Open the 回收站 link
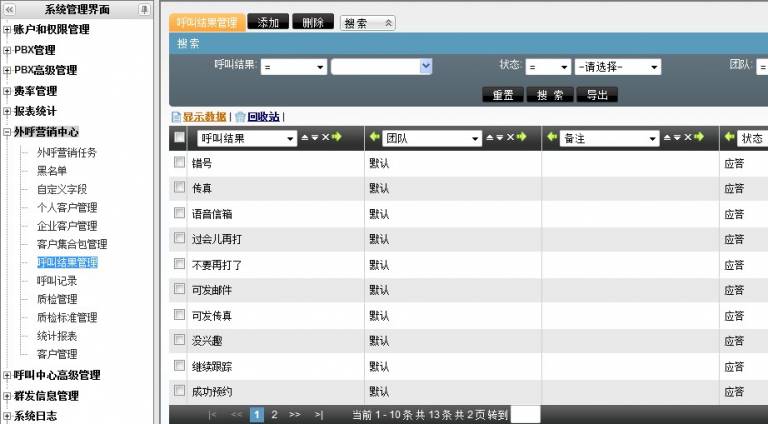 [264, 117]
